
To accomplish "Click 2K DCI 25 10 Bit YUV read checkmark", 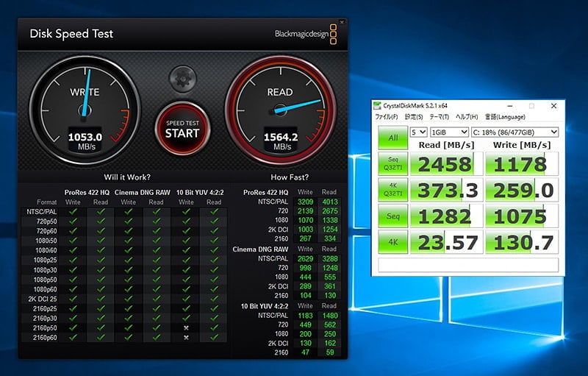I will pyautogui.click(x=214, y=299).
